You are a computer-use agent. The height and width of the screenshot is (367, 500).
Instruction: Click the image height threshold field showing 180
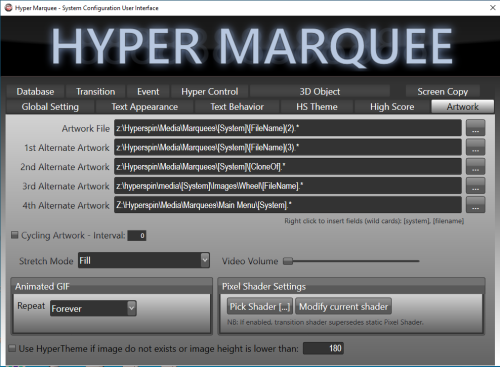(323, 348)
